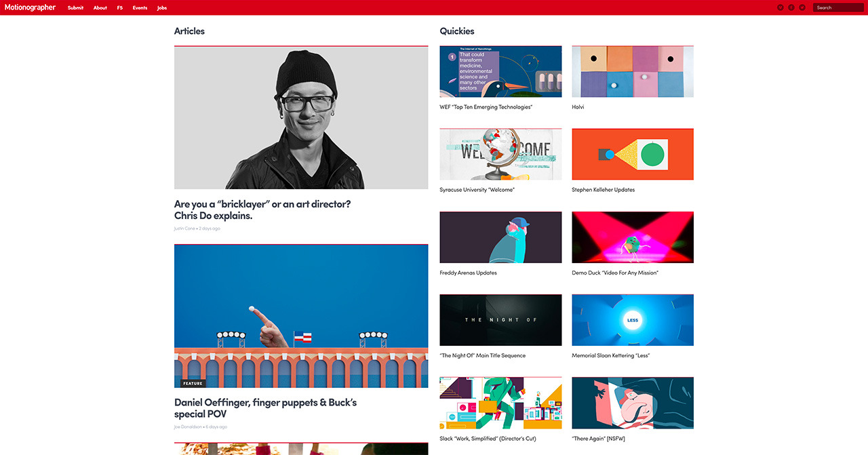Go to the About page
This screenshot has width=868, height=455.
point(100,8)
